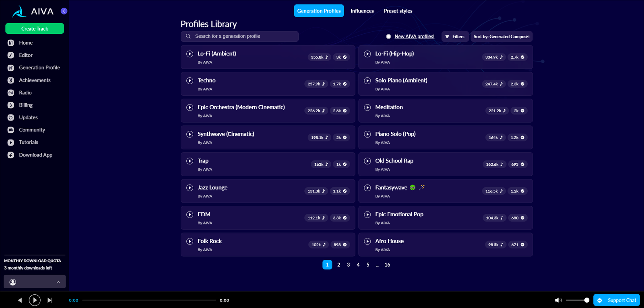
Task: Open the Billing page
Action: pyautogui.click(x=26, y=105)
